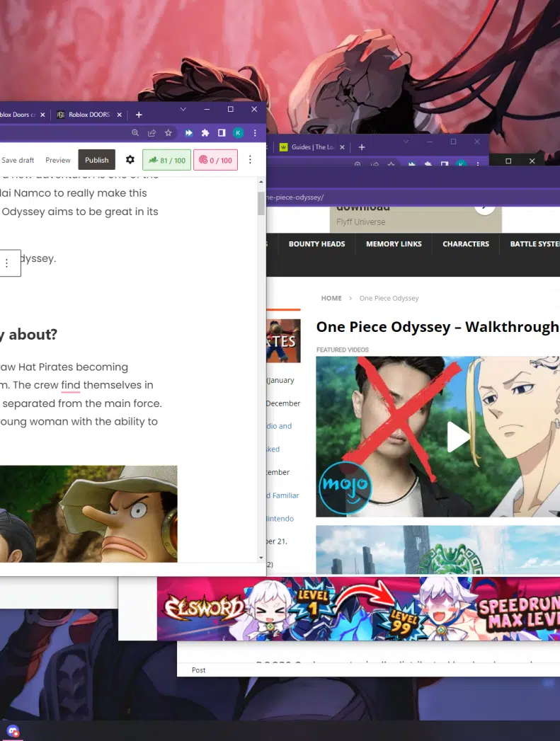The width and height of the screenshot is (560, 741).
Task: Open a new tab in the front browser window
Action: [139, 115]
